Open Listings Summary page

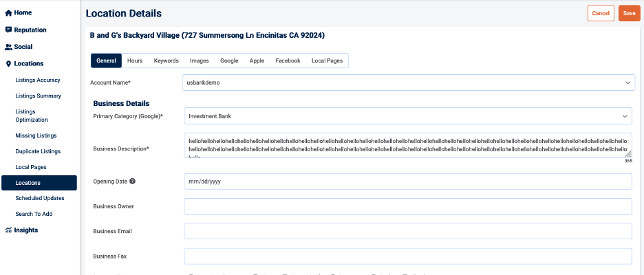point(39,96)
